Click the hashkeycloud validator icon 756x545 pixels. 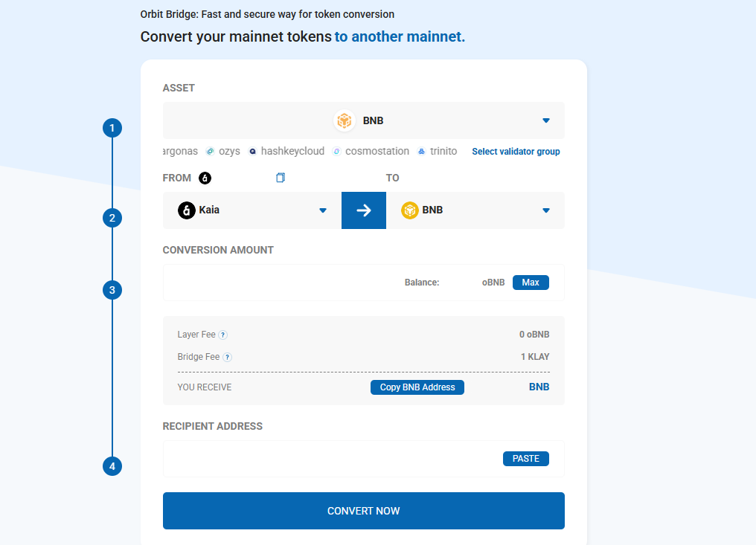tap(253, 152)
